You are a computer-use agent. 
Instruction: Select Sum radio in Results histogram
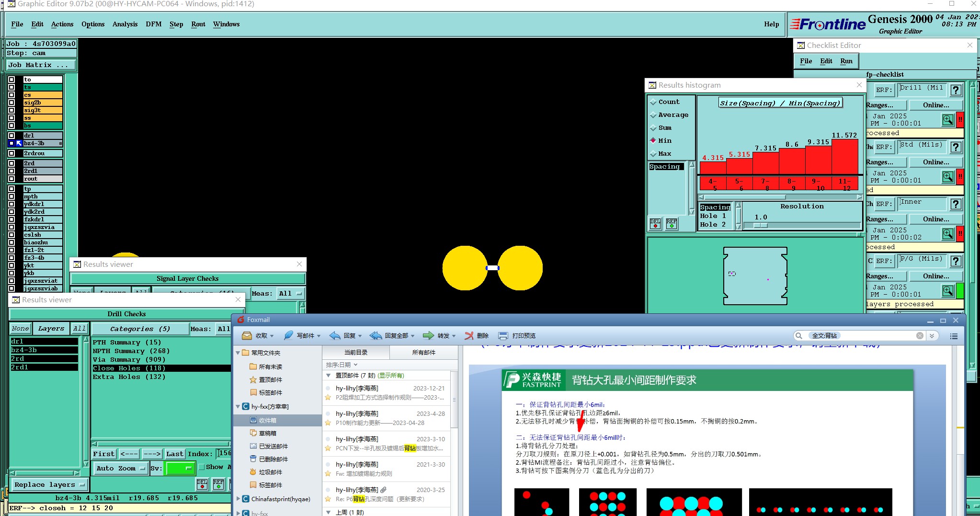(653, 128)
